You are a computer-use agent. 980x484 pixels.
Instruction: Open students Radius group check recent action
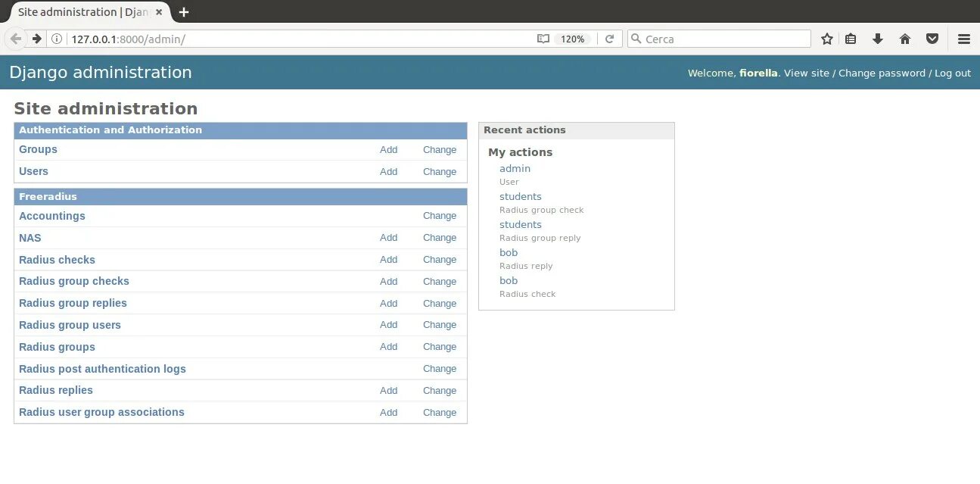[x=521, y=197]
